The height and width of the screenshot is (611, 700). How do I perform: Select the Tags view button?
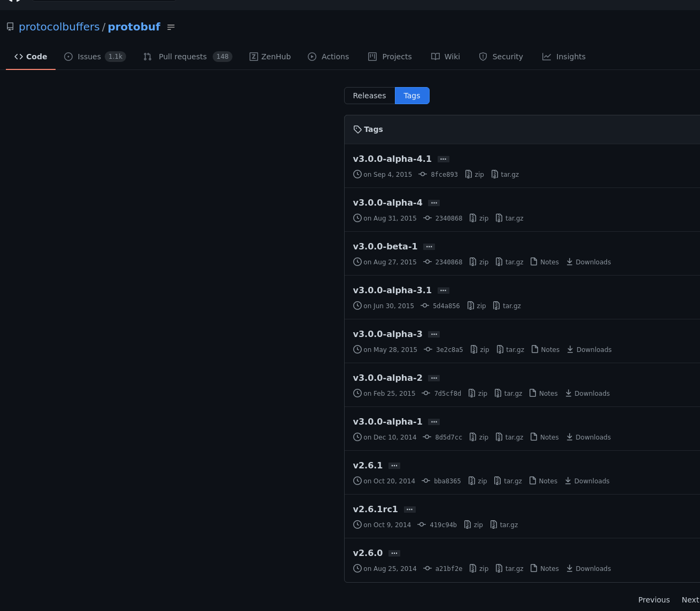[412, 96]
